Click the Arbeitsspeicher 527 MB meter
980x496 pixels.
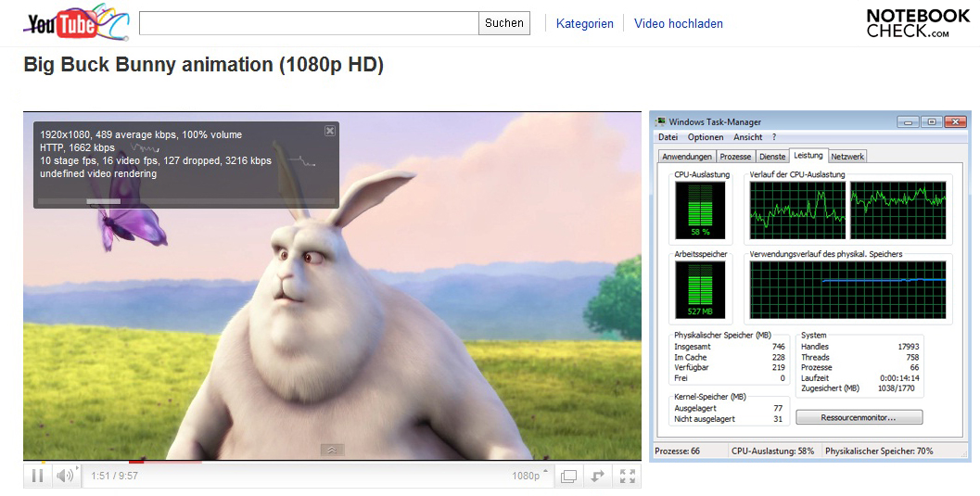pyautogui.click(x=700, y=290)
